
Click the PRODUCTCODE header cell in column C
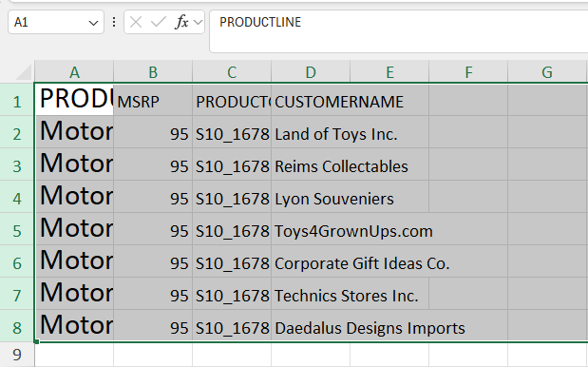[x=232, y=100]
